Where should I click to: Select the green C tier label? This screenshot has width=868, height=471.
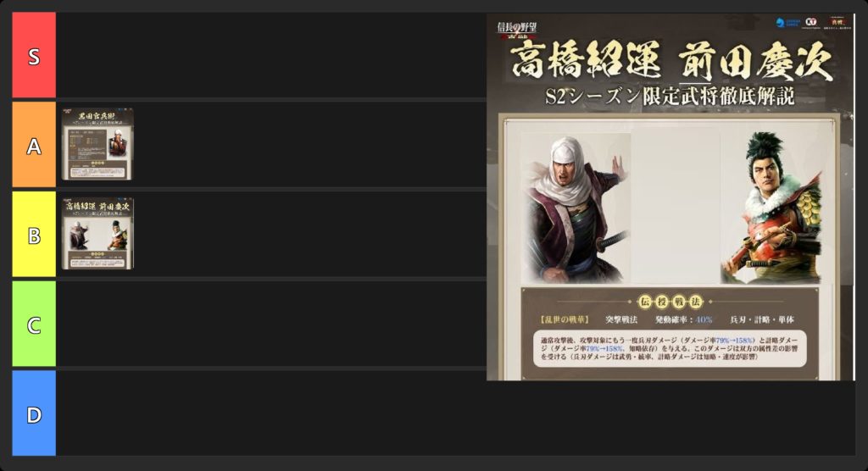[x=34, y=324]
